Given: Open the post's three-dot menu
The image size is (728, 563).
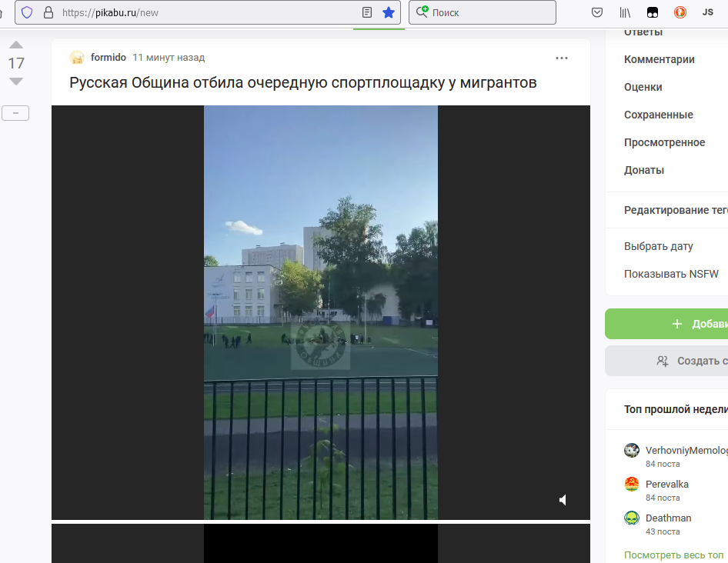Looking at the screenshot, I should [x=562, y=58].
